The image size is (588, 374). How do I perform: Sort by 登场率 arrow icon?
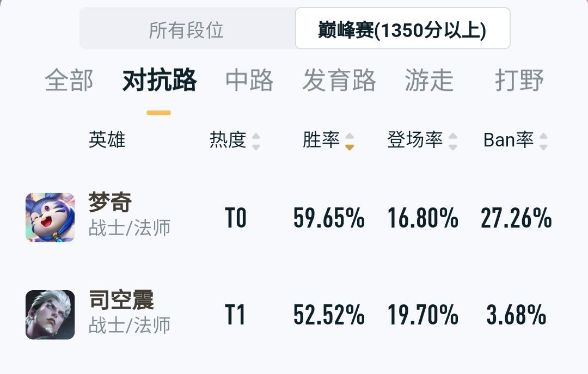452,141
